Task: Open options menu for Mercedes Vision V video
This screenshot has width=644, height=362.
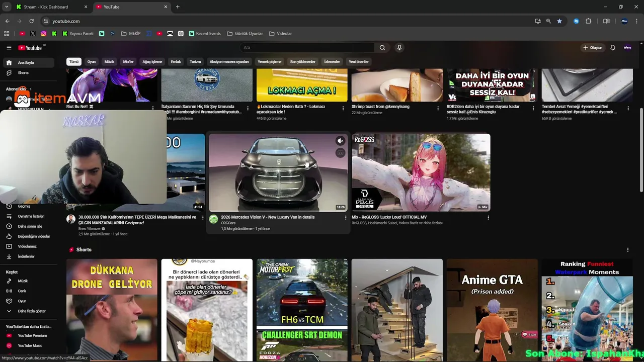Action: [x=346, y=218]
